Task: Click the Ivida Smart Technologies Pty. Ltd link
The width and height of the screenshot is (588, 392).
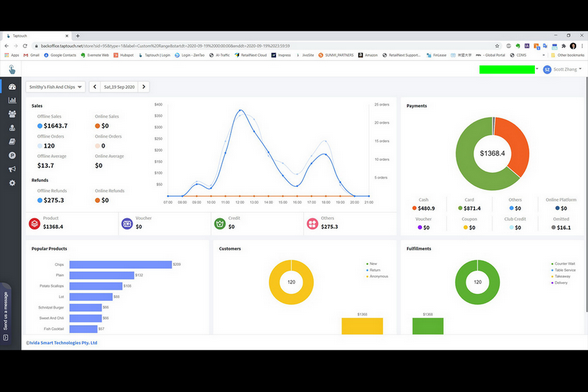Action: [x=62, y=343]
